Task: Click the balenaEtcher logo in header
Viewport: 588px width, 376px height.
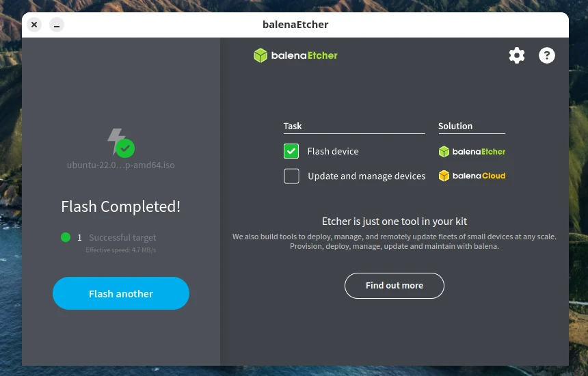Action: pos(295,55)
